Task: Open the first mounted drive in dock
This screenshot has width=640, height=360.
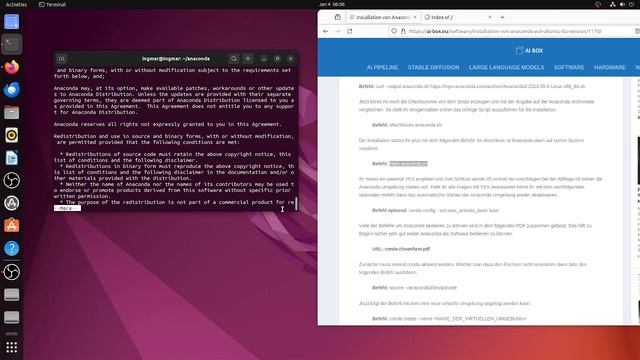Action: (x=11, y=295)
